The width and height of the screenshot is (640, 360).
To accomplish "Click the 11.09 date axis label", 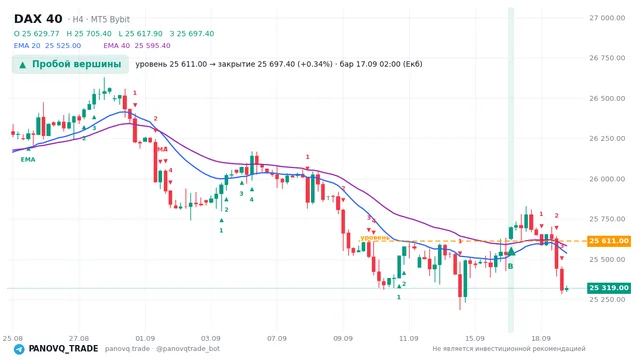I will point(409,338).
